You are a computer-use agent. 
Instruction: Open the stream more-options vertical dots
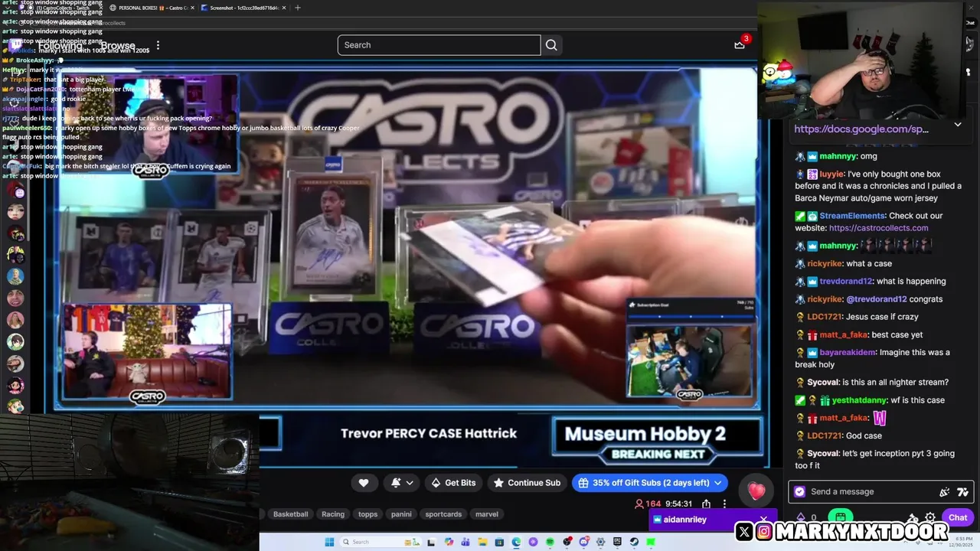[724, 504]
